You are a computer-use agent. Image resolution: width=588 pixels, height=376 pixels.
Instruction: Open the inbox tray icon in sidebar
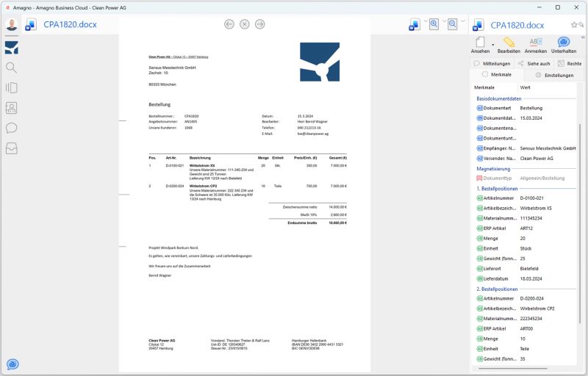tap(12, 148)
